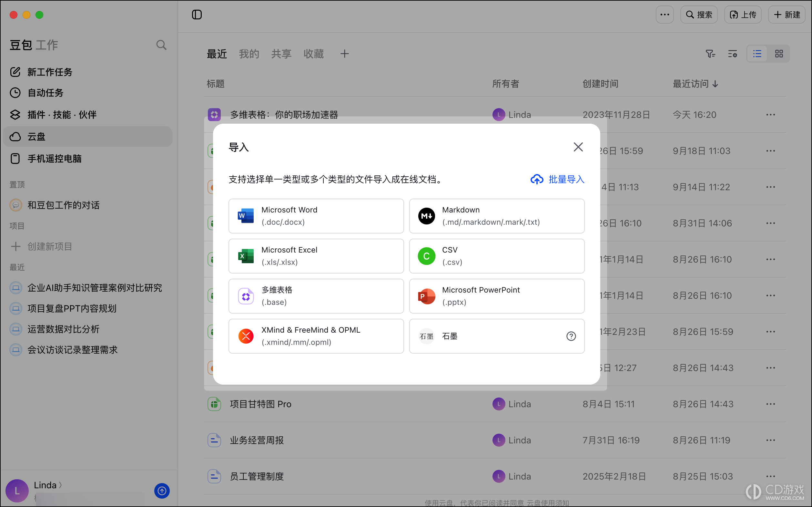Choose XMind & FreeMind & OPML import
This screenshot has width=812, height=507.
[316, 336]
